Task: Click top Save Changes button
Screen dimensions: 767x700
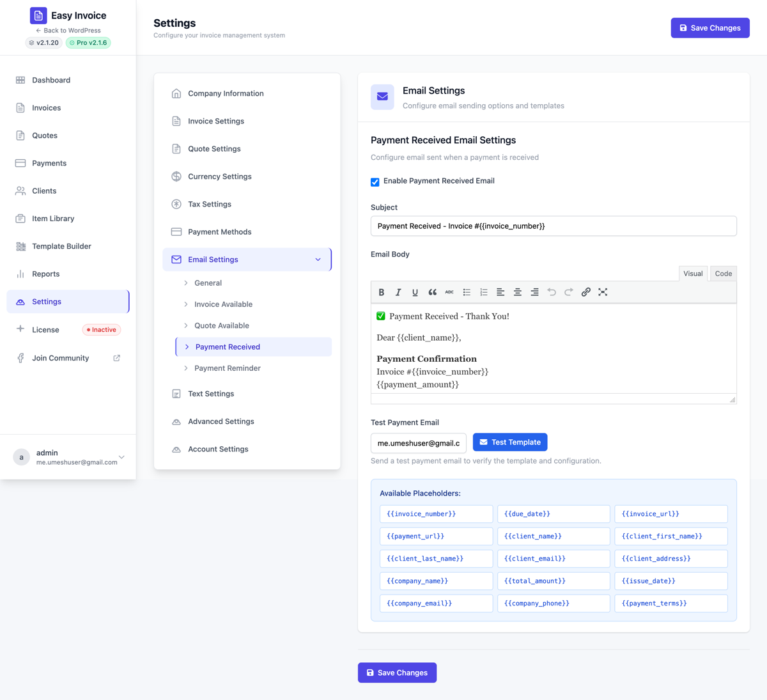Action: (x=710, y=28)
